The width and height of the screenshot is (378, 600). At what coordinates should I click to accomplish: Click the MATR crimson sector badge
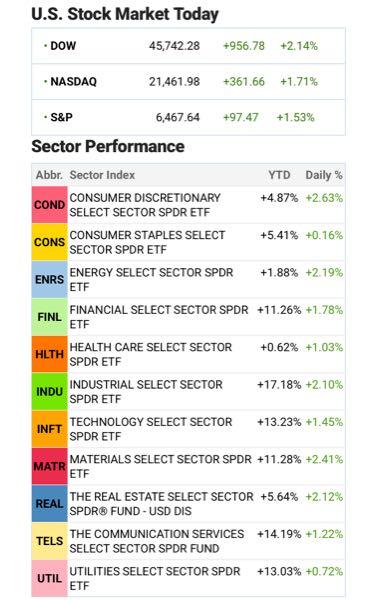[x=50, y=466]
